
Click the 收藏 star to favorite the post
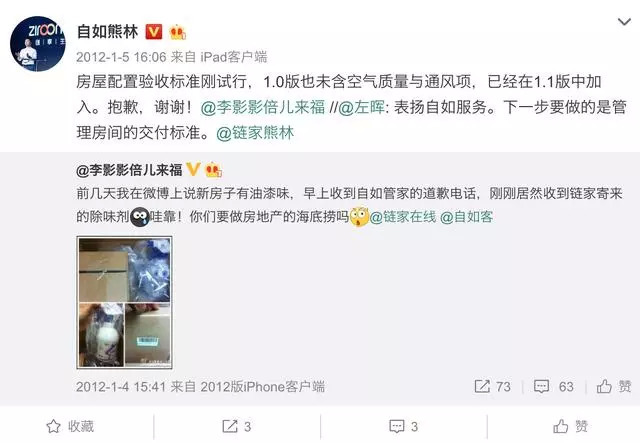tap(70, 426)
